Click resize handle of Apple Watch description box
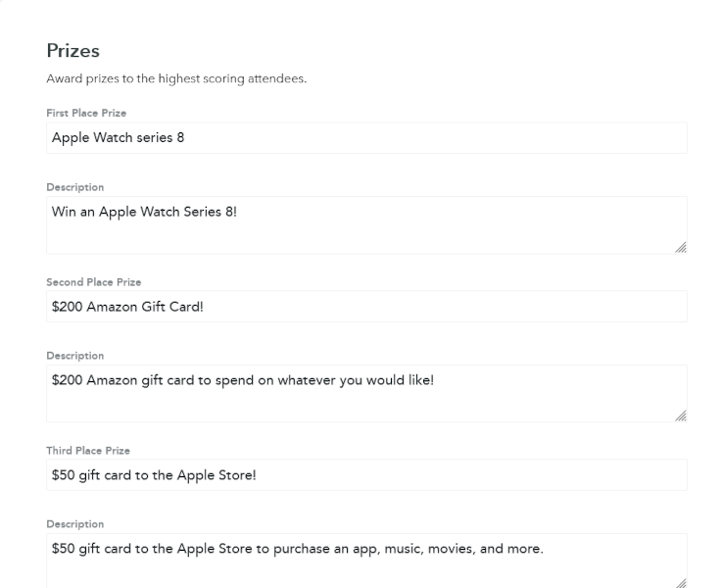The width and height of the screenshot is (721, 588). tap(681, 248)
